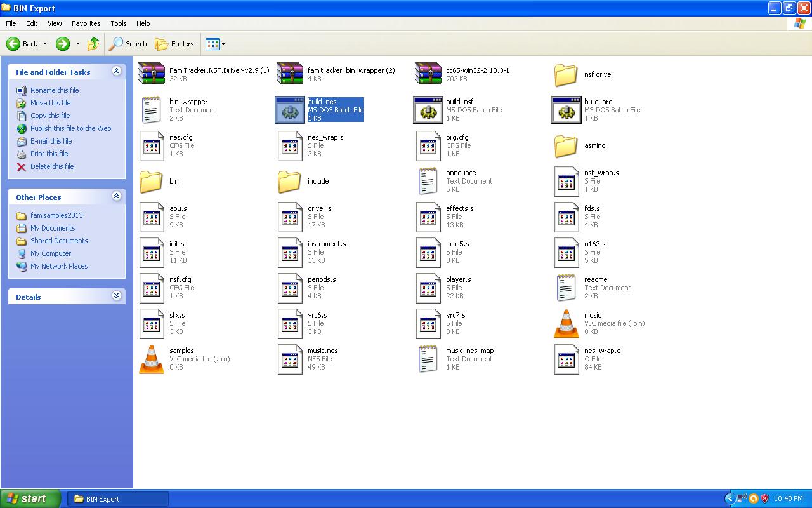Collapse the File and Folder Tasks panel

pyautogui.click(x=116, y=71)
